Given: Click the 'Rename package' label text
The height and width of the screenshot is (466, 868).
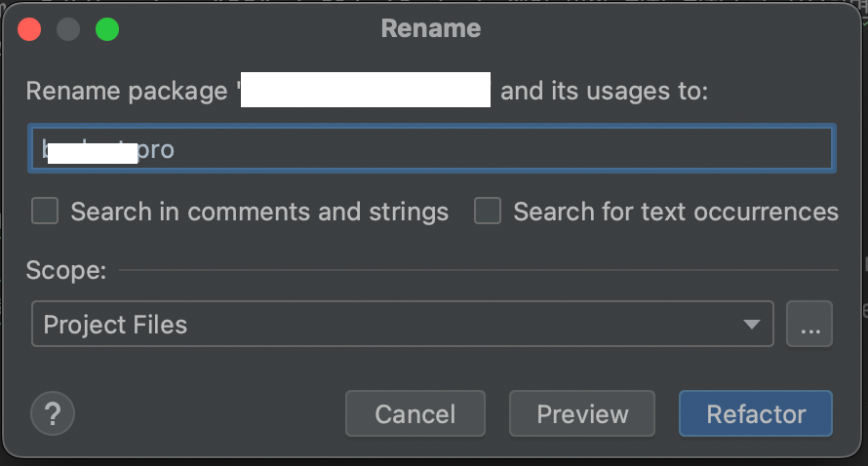Looking at the screenshot, I should point(127,92).
